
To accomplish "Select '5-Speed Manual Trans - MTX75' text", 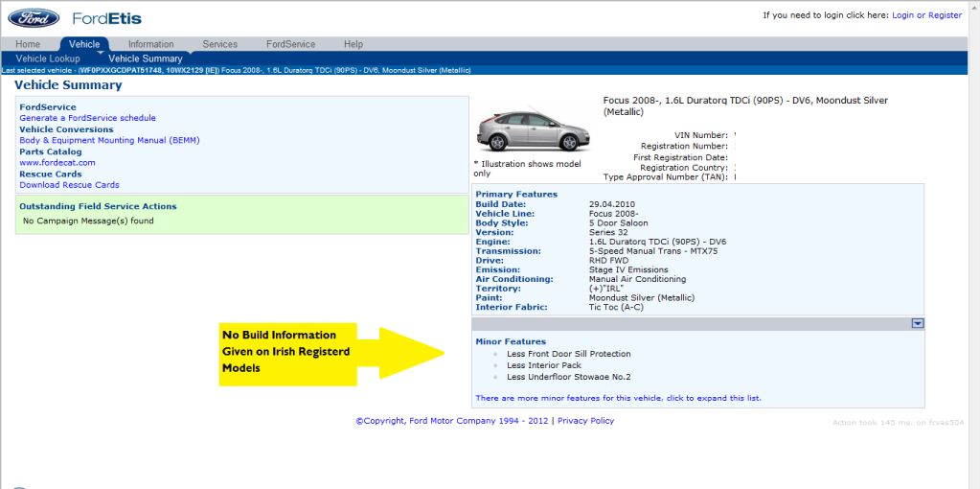I will click(x=653, y=251).
